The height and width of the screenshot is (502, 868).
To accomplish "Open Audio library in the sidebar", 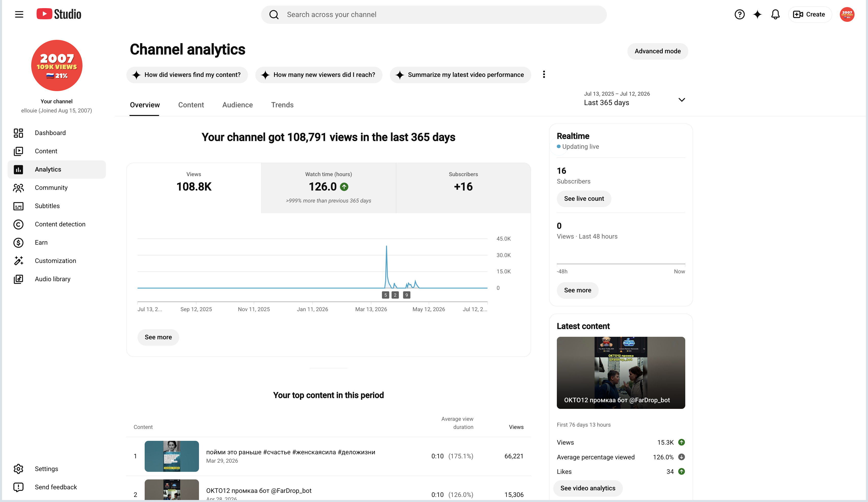I will [x=57, y=279].
